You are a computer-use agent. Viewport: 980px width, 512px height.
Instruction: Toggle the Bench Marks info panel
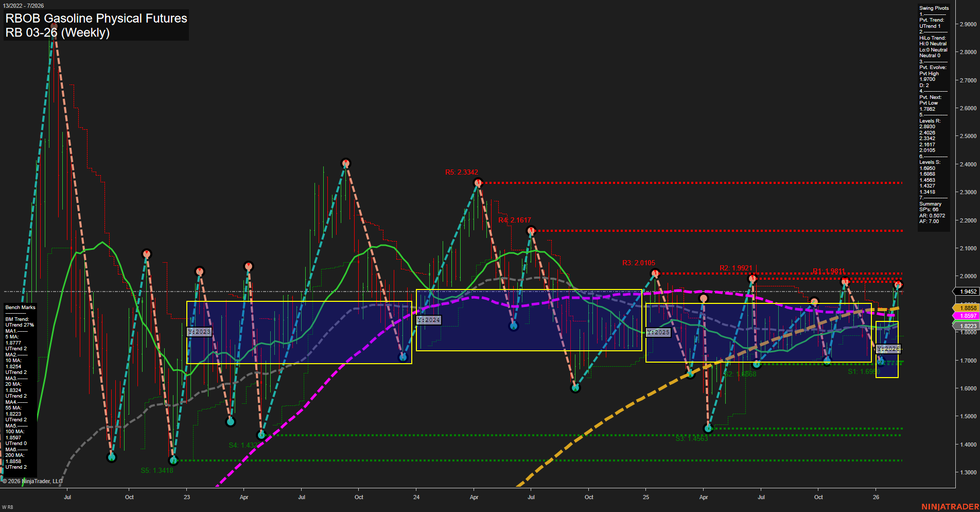click(19, 307)
